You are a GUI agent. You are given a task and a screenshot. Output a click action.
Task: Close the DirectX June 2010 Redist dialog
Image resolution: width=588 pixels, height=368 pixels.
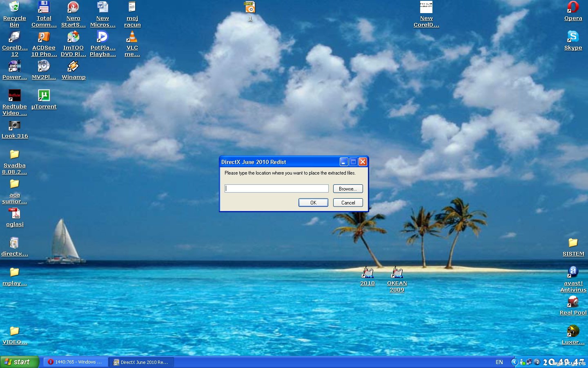[363, 162]
